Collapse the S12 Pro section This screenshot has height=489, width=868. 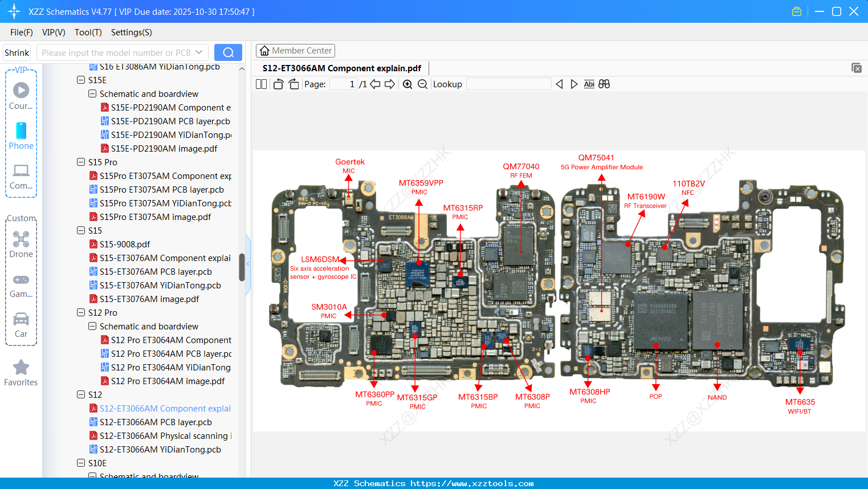81,312
